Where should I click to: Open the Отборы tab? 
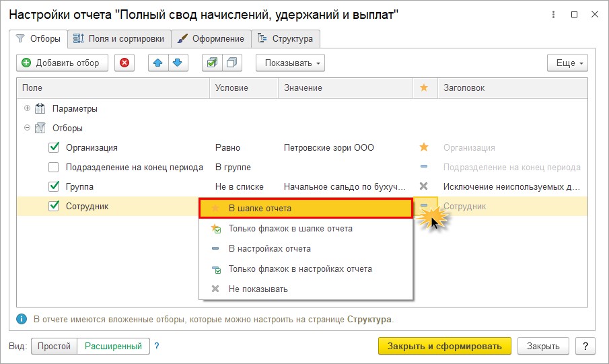38,39
